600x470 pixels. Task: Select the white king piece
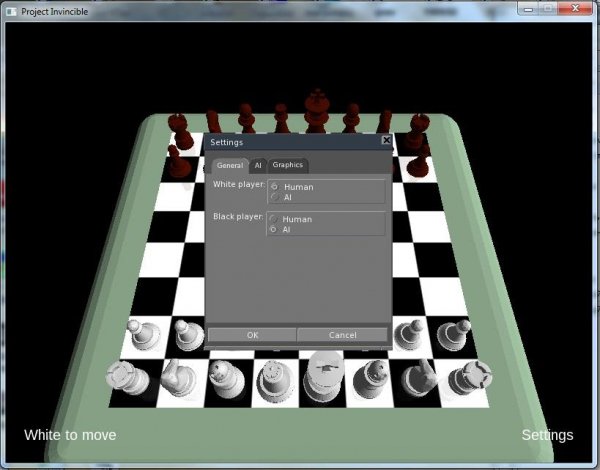click(324, 376)
